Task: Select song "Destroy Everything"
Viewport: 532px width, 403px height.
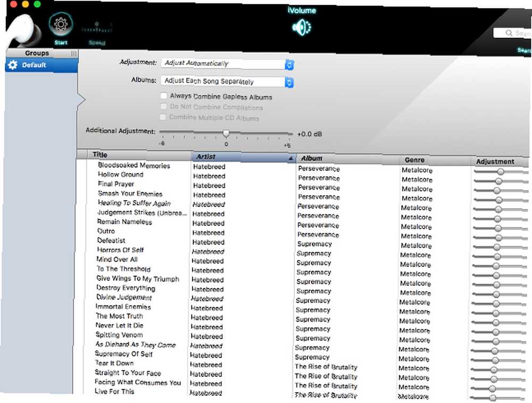Action: [x=126, y=288]
